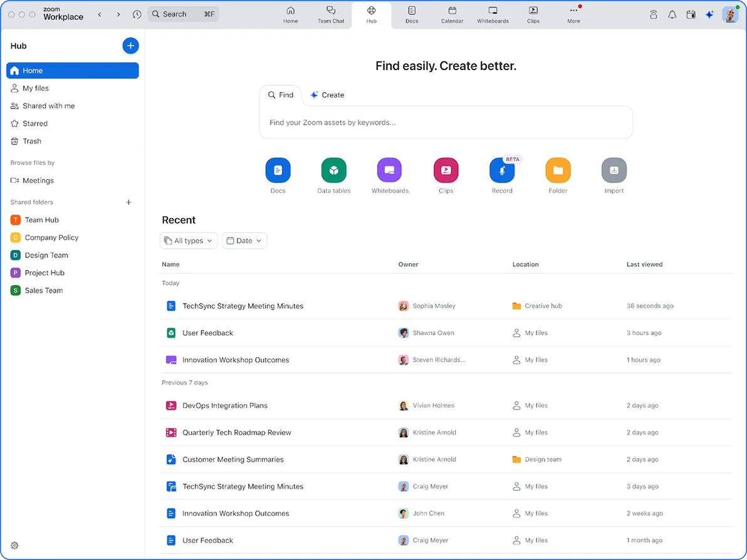Open the More menu in top bar

(573, 14)
